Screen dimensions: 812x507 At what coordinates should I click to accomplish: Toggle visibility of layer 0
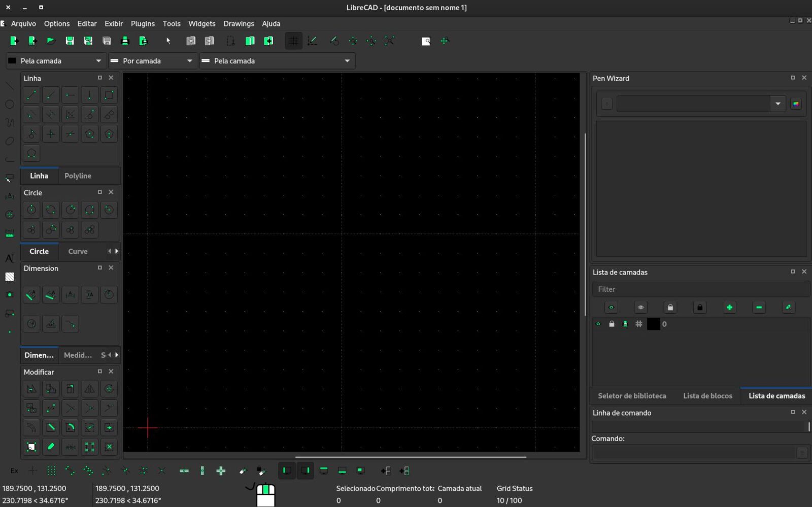pos(598,324)
